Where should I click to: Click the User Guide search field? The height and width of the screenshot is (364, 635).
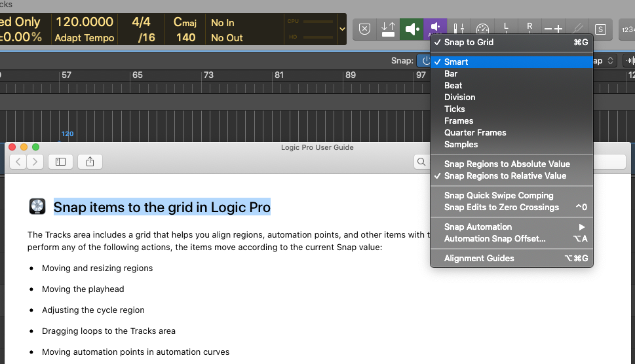[x=520, y=162]
